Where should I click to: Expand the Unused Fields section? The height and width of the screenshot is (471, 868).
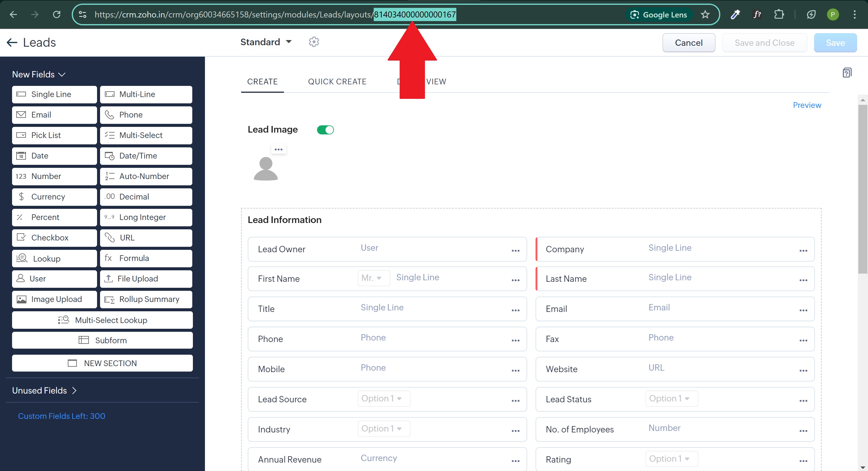tap(44, 391)
